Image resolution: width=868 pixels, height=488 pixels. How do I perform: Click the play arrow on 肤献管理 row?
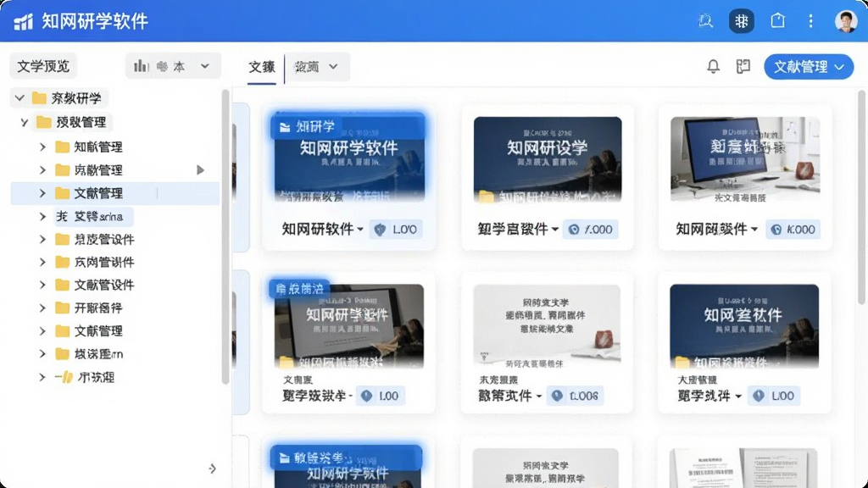[x=200, y=169]
